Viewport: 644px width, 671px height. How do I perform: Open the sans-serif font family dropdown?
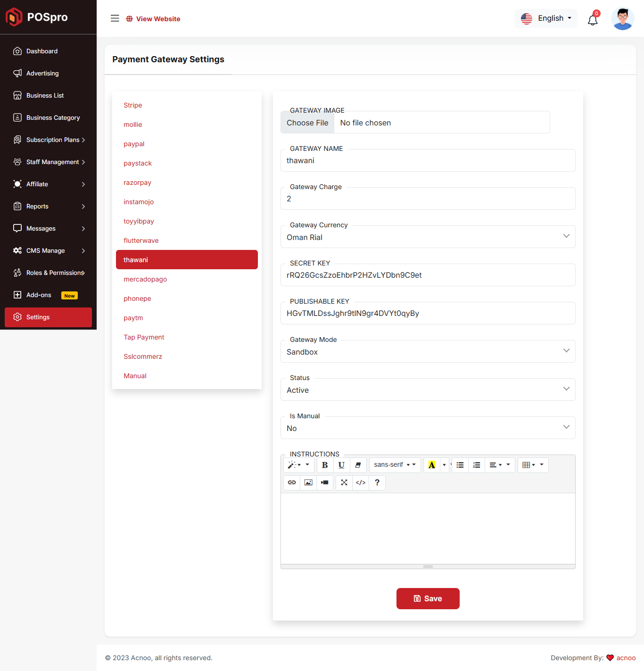click(x=395, y=465)
